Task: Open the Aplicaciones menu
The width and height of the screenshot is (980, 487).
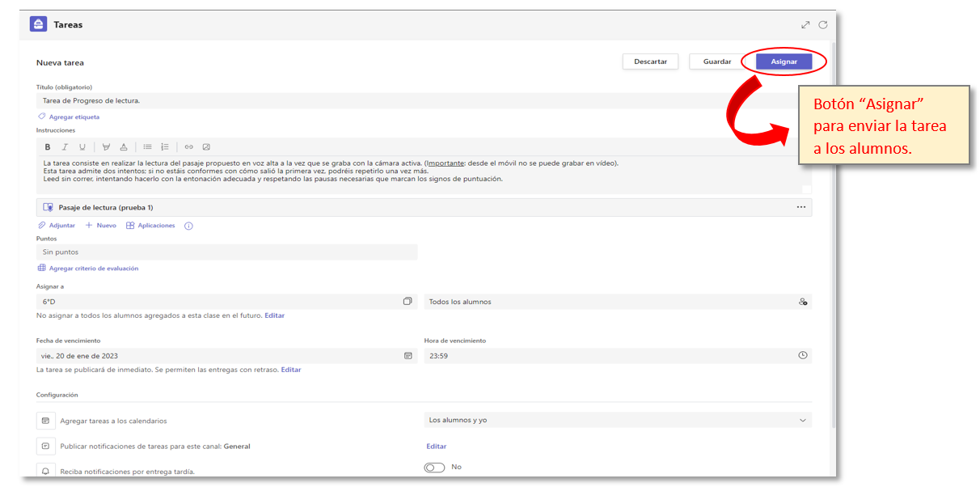Action: coord(150,226)
